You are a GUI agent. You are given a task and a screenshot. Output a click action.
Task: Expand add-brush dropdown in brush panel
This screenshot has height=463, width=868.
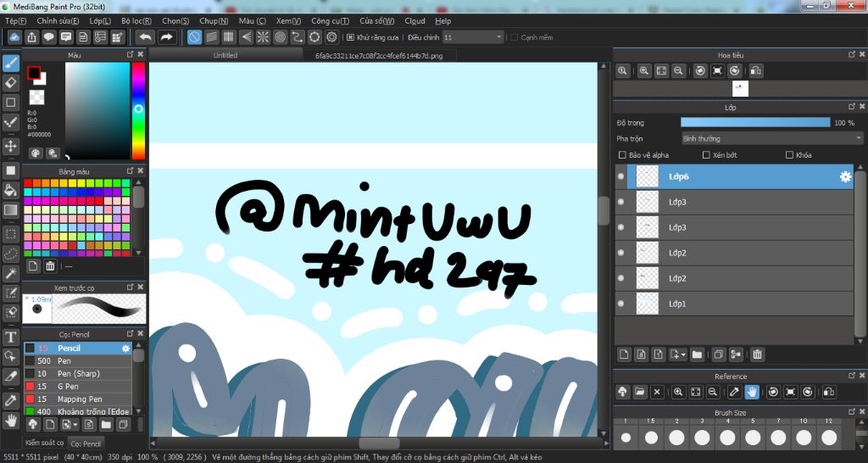point(75,425)
